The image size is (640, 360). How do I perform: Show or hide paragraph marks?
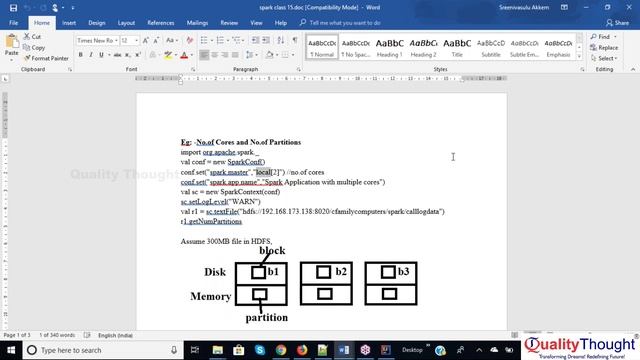[295, 40]
